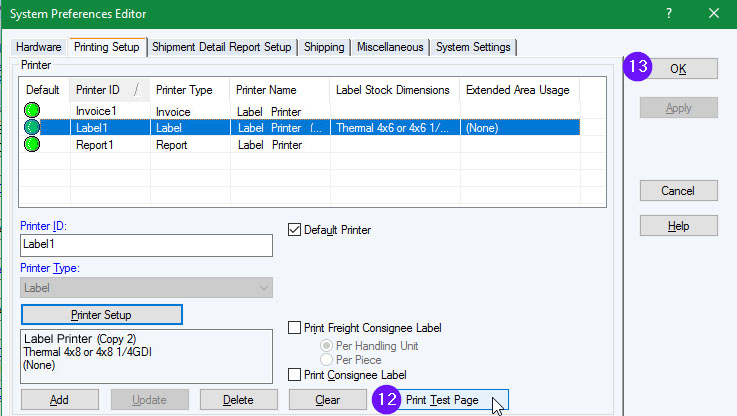Viewport: 737px width, 416px height.
Task: Click Label Stock Dimensions column header
Action: (x=395, y=90)
